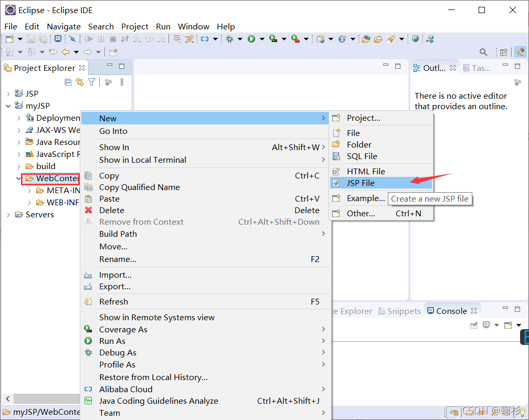The width and height of the screenshot is (529, 420).
Task: Click the Debug bug icon
Action: coord(230,39)
